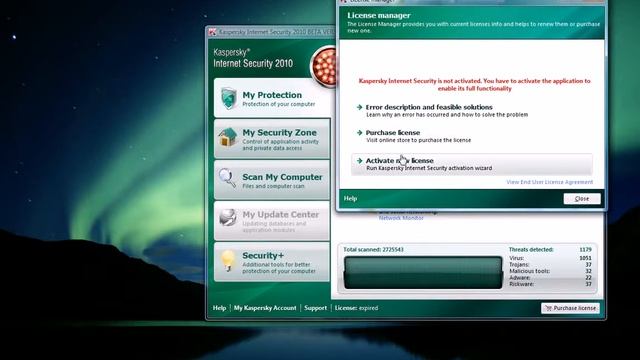This screenshot has height=360, width=640.
Task: Click the Adware: 22 statistic row
Action: click(x=550, y=278)
